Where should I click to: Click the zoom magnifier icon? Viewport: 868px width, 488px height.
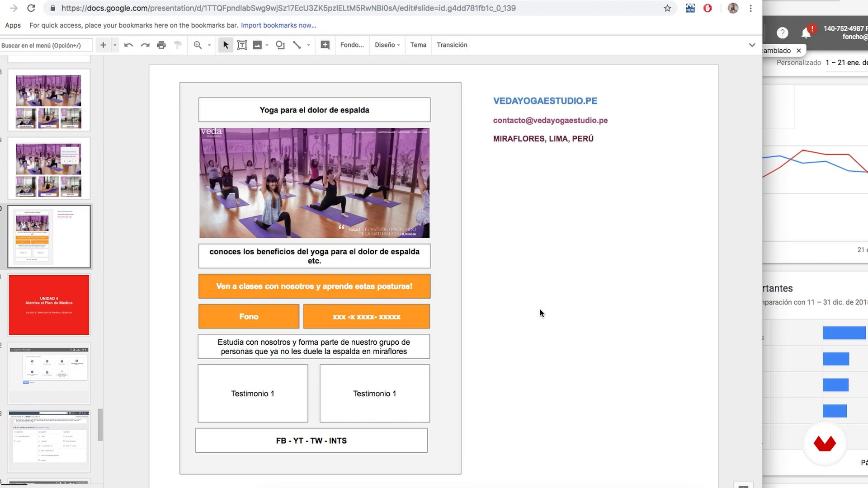point(198,45)
